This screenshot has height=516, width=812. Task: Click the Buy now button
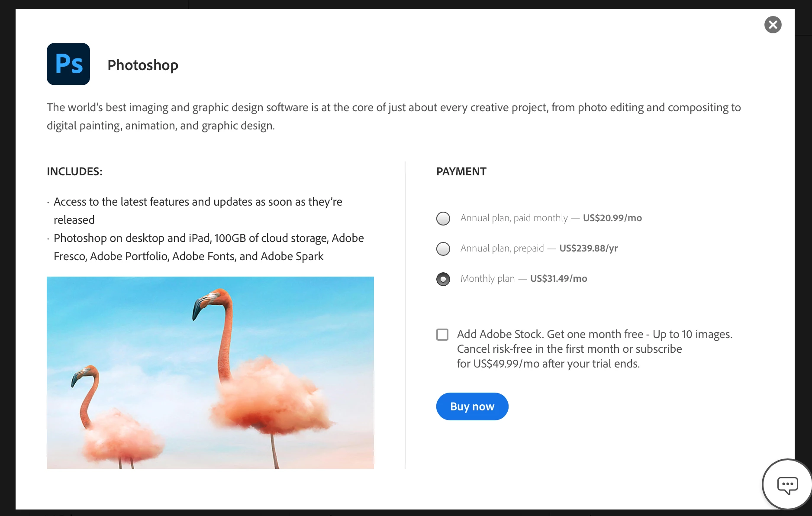472,406
